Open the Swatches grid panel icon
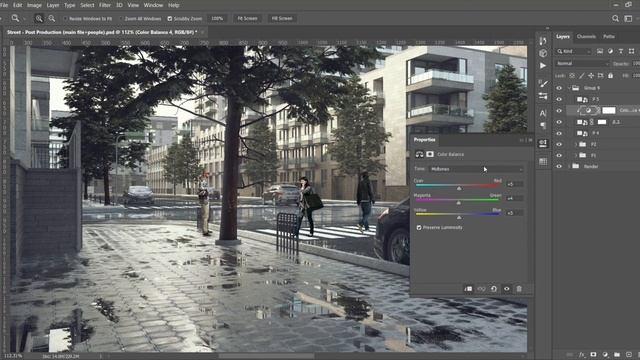 tap(543, 162)
